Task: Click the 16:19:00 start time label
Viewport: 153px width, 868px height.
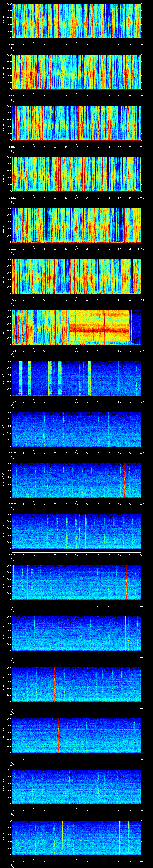Action: (x=12, y=198)
